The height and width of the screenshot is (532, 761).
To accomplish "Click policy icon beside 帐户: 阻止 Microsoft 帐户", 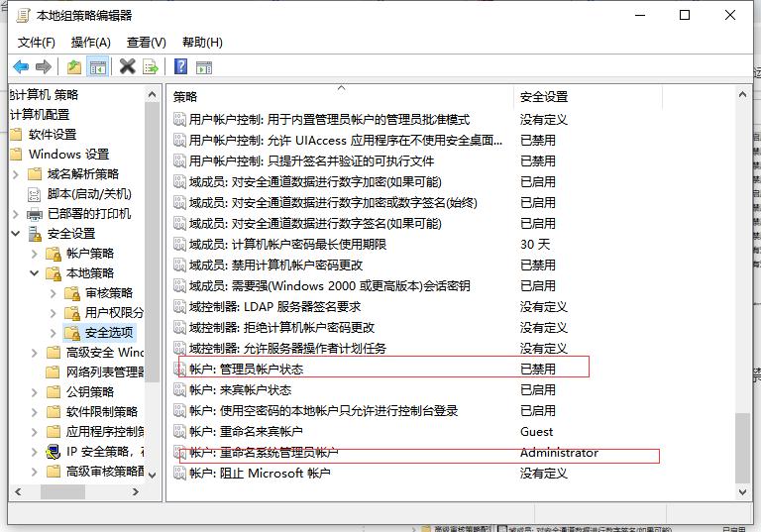I will pos(179,473).
